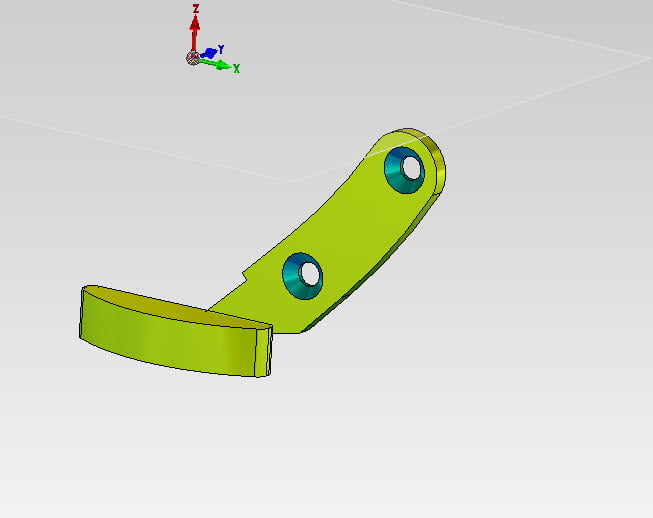Click the Z label on the triad

(x=195, y=9)
